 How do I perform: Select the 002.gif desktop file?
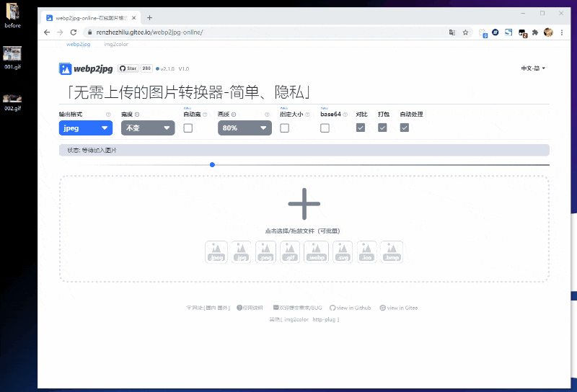click(12, 102)
